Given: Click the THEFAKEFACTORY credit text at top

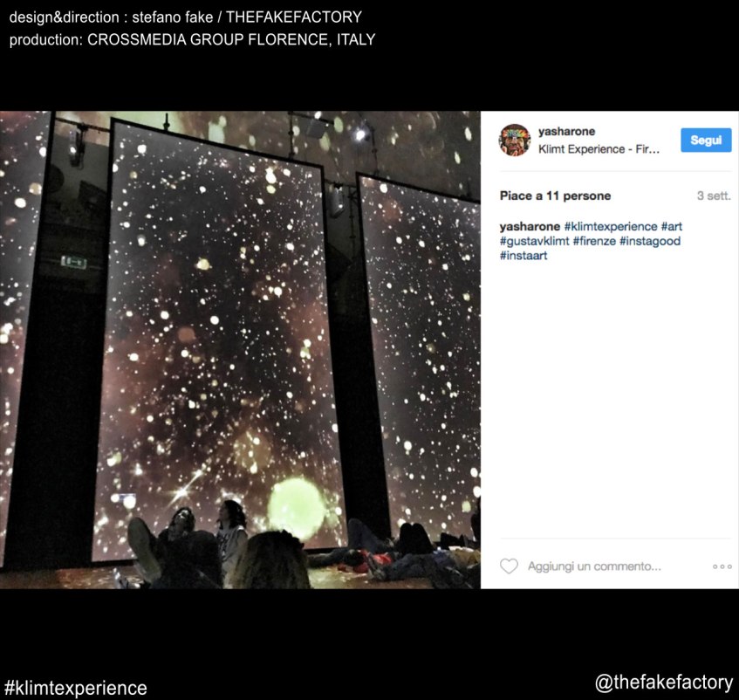Looking at the screenshot, I should [x=294, y=17].
